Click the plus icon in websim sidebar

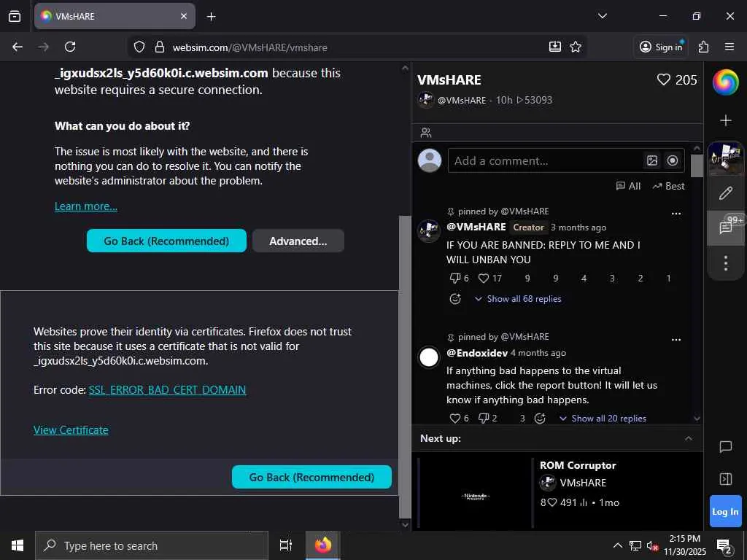pyautogui.click(x=726, y=120)
